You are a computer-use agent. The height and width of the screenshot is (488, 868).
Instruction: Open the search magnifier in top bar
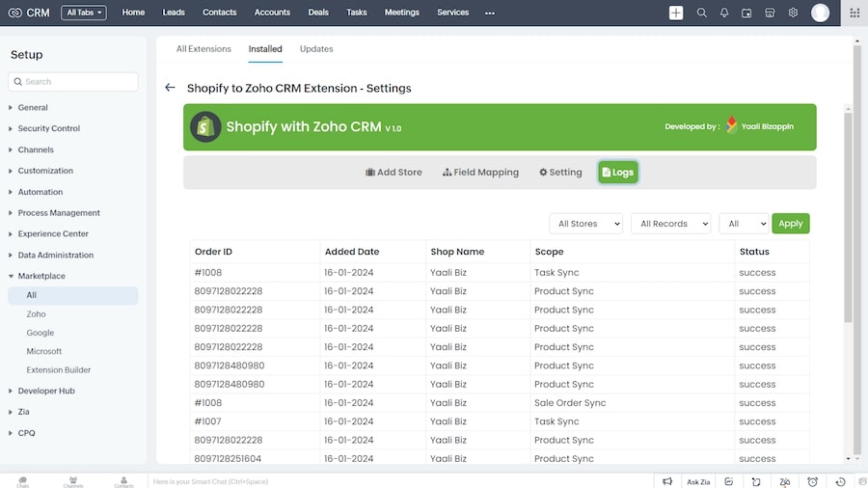pos(701,13)
